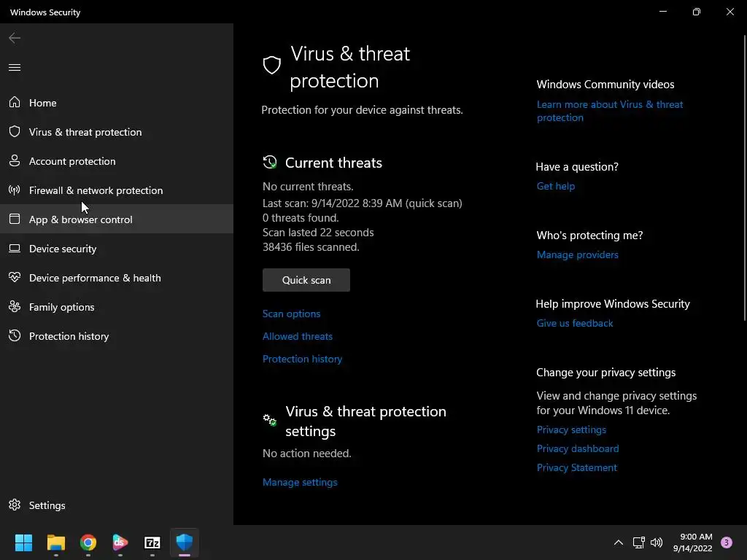Click the Family options people icon
This screenshot has height=560, width=747.
click(x=15, y=307)
